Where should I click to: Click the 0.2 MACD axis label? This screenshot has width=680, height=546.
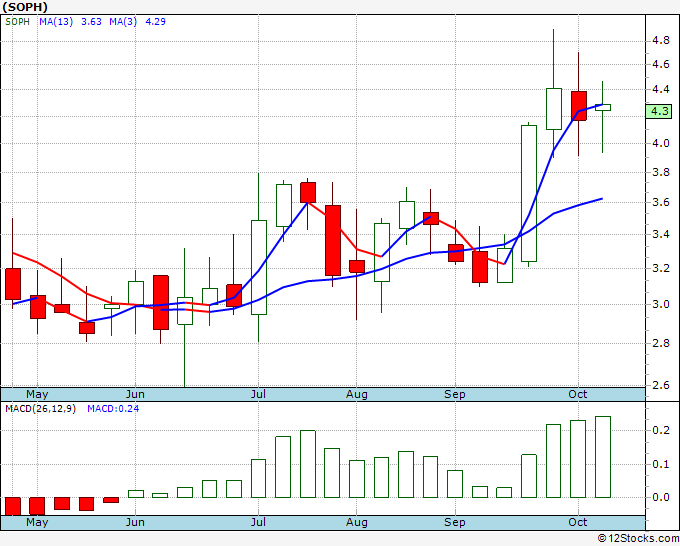point(660,430)
